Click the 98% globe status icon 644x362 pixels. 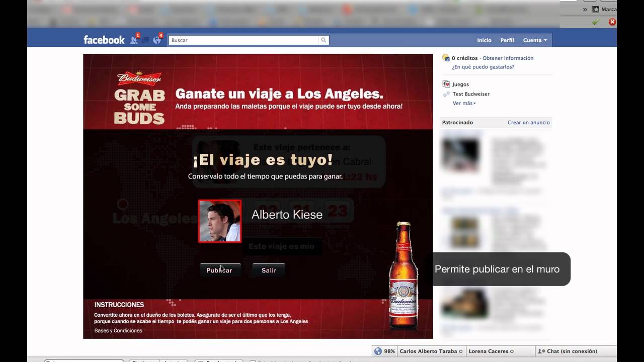click(x=378, y=351)
